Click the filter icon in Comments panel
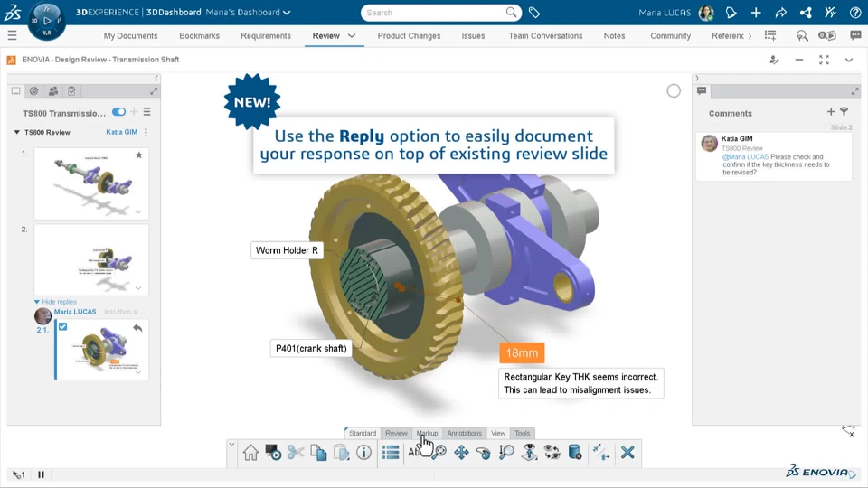This screenshot has width=868, height=488. (844, 112)
